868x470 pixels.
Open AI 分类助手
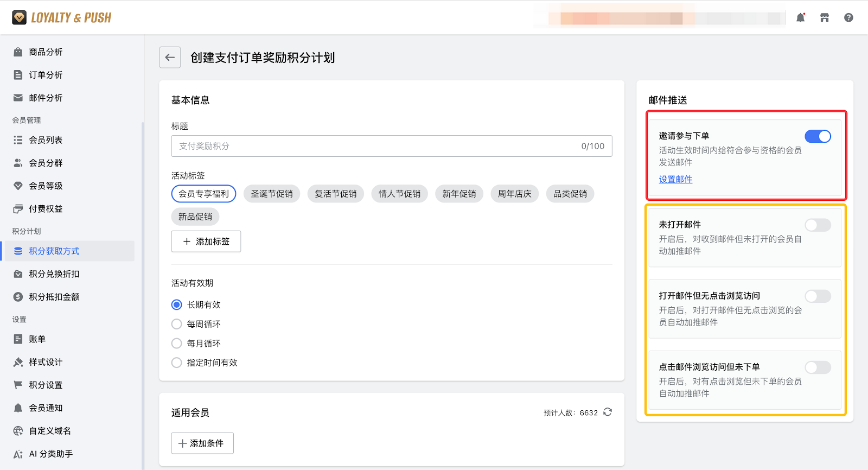pos(50,454)
